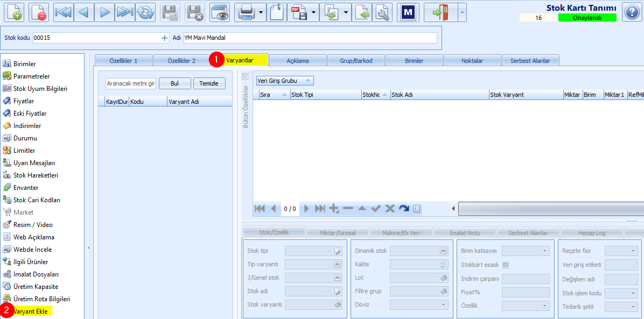644x319 pixels.
Task: Open the wrench settings page icon
Action: coord(383,12)
